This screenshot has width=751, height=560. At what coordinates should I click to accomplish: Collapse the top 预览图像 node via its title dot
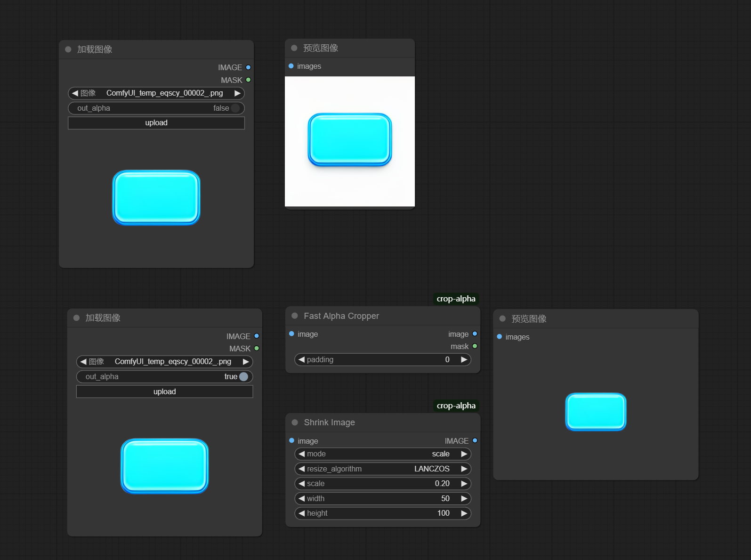(294, 48)
